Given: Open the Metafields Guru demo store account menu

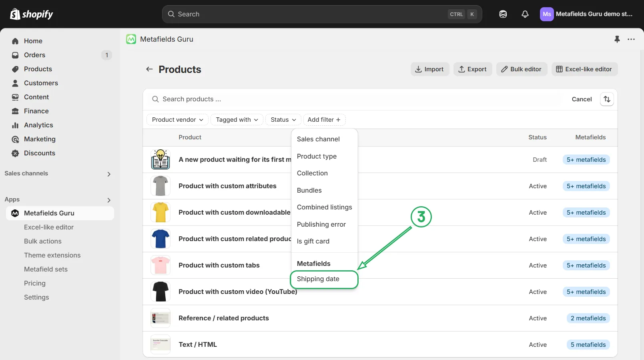Looking at the screenshot, I should pos(587,14).
